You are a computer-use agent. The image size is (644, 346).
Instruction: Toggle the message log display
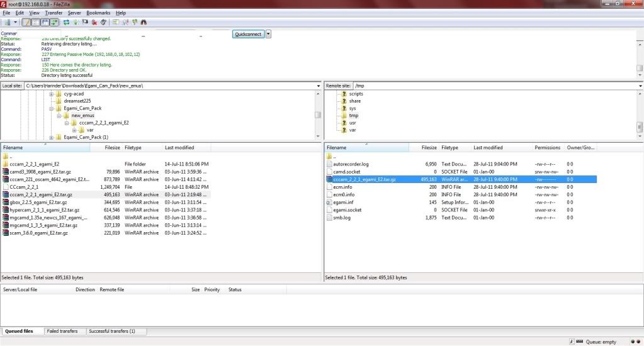click(26, 22)
